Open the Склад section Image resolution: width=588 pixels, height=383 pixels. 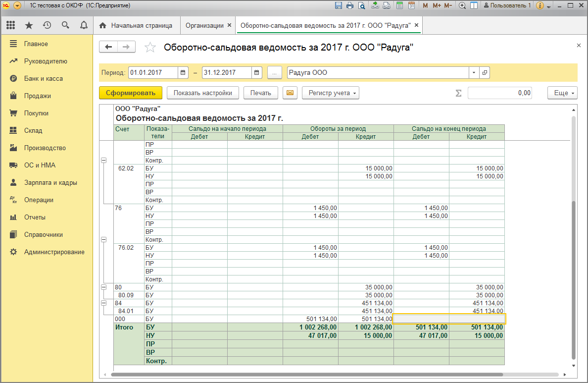tap(47, 130)
